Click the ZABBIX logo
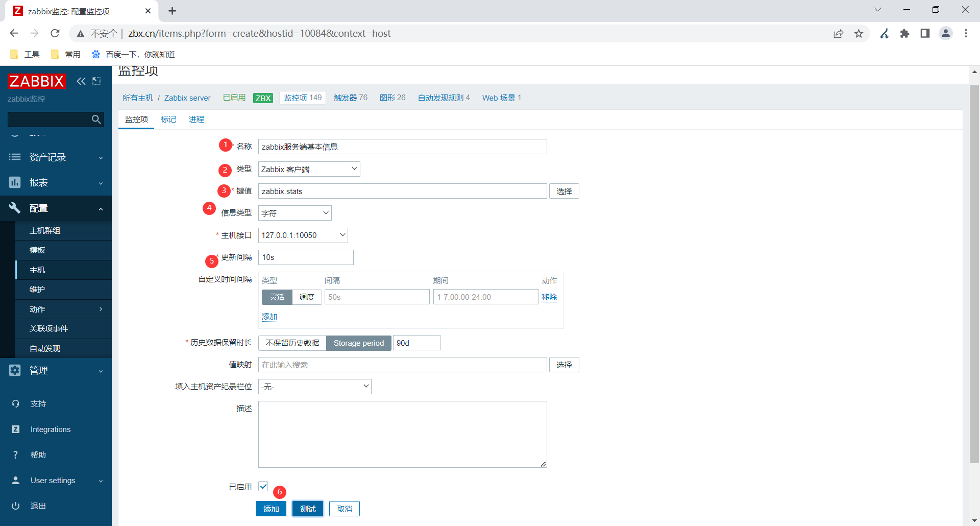The width and height of the screenshot is (980, 526). 37,81
